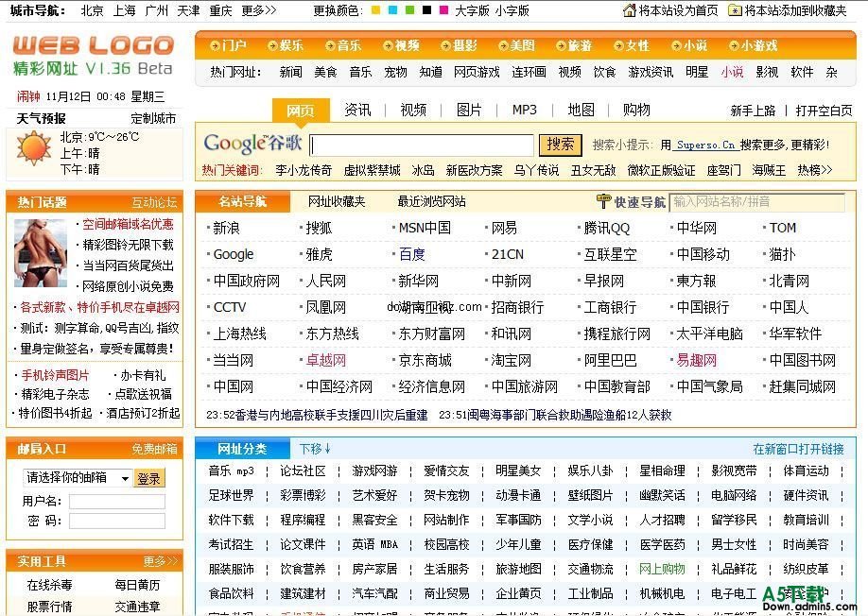Screen dimensions: 868x616
Task: Click the arrow icon beside 小游戏
Action: tap(734, 46)
